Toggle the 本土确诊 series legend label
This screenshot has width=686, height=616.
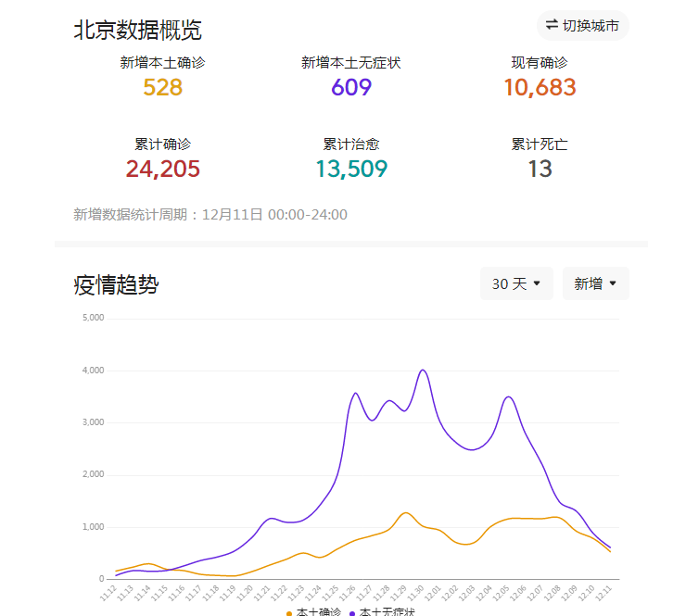pyautogui.click(x=318, y=611)
